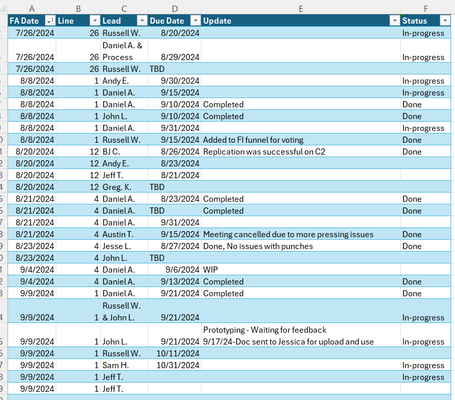The width and height of the screenshot is (455, 400).
Task: Select update cell 'Prototyping - Waiting for feedback'
Action: click(x=301, y=335)
